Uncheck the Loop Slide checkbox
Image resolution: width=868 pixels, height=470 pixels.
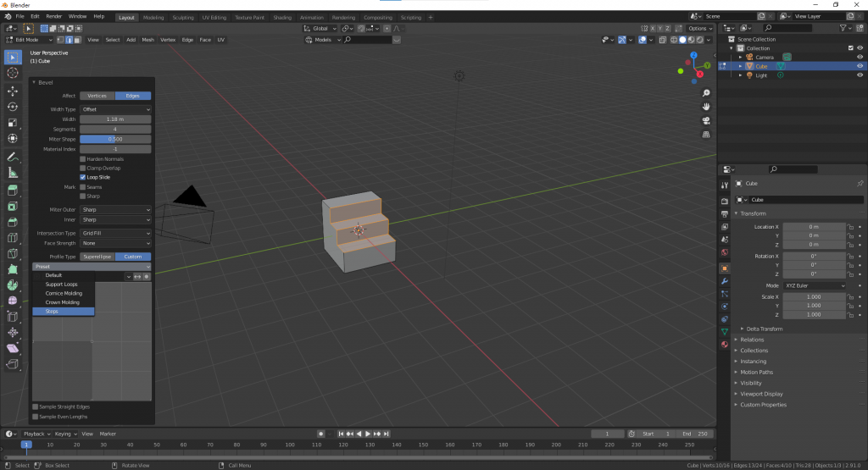[x=83, y=178]
